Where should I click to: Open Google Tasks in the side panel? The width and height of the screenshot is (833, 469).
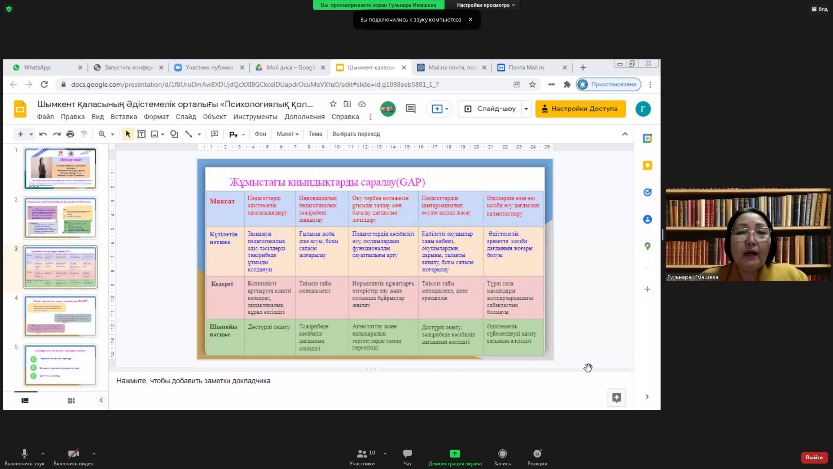click(x=647, y=192)
